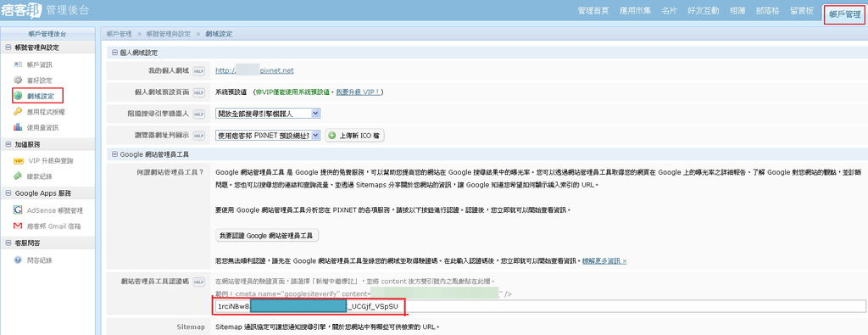Click the 帳戶管理 breadcrumb link
The image size is (868, 335).
(x=119, y=34)
